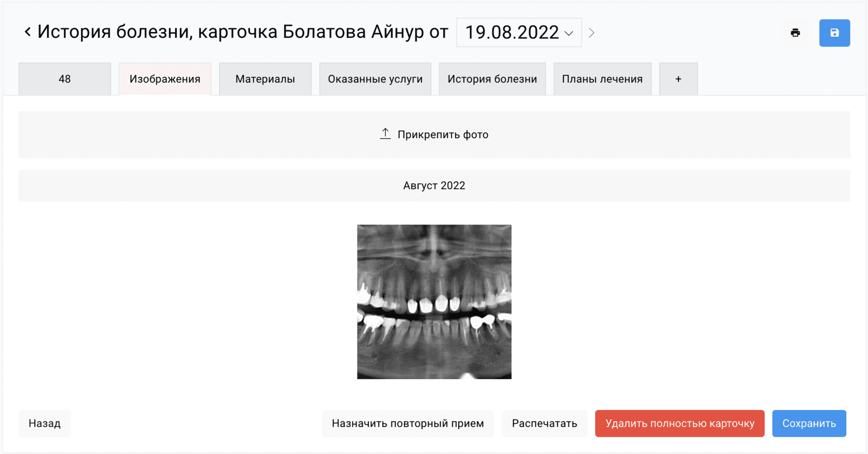The image size is (868, 454).
Task: Click the upload arrow icon for attaching photo
Action: [385, 134]
